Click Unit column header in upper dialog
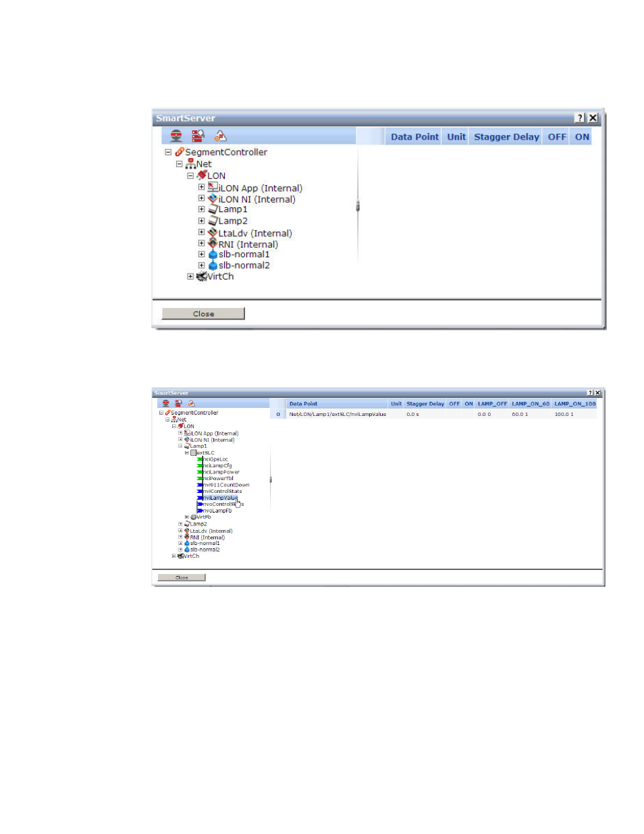Screen dimensions: 644x834 tap(456, 136)
